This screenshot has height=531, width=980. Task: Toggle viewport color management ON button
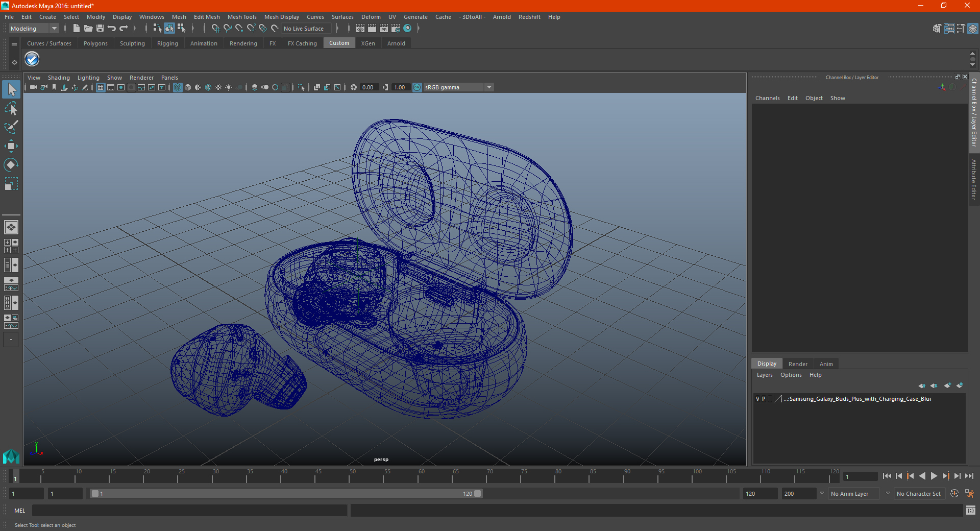[x=417, y=87]
